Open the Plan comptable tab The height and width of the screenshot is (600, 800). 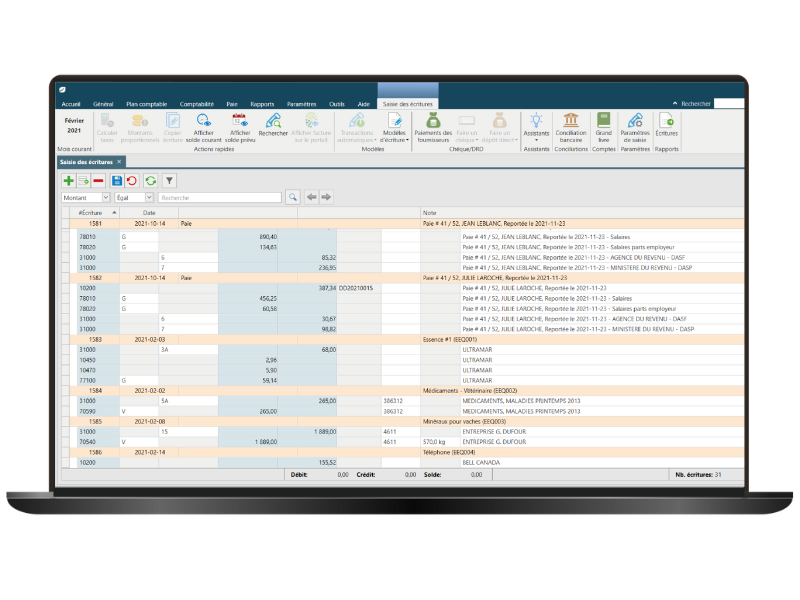[x=146, y=104]
